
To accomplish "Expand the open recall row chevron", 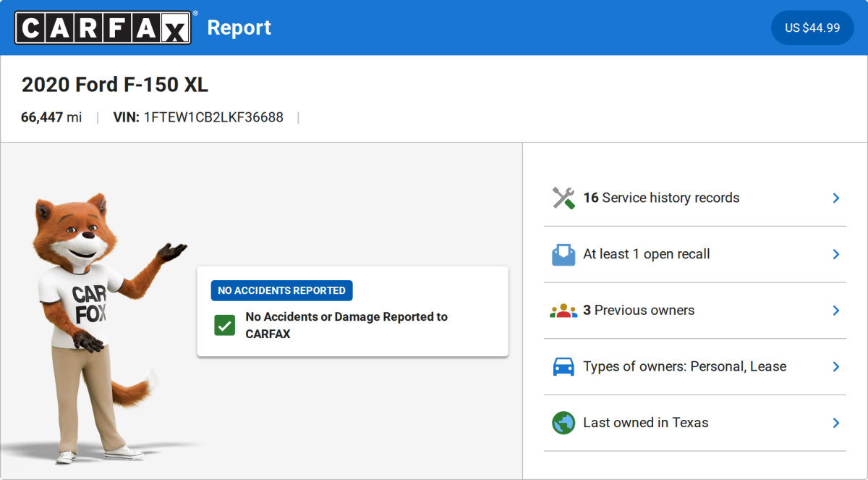I will pos(835,254).
